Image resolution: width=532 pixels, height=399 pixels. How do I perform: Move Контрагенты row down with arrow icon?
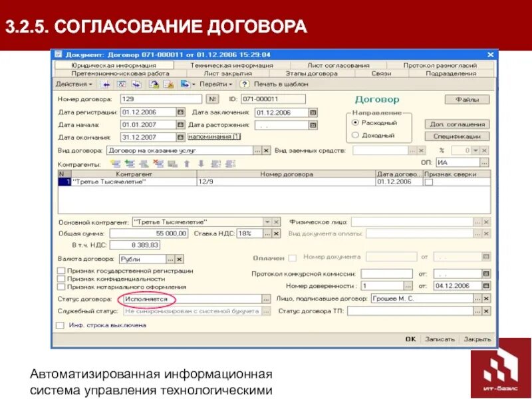201,164
